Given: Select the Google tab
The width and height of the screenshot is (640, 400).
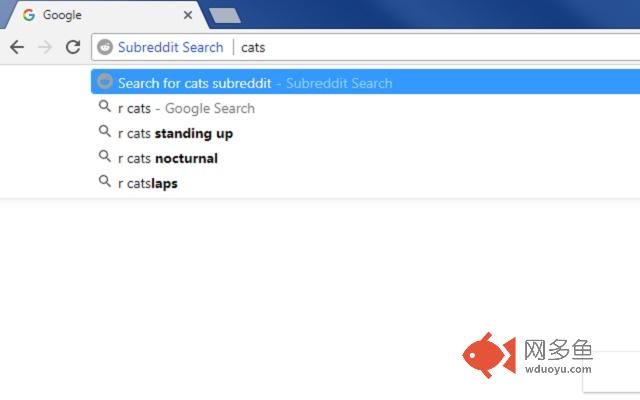Looking at the screenshot, I should (104, 15).
